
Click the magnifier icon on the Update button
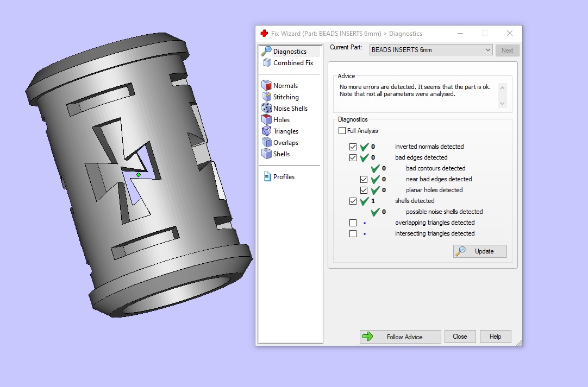[460, 251]
